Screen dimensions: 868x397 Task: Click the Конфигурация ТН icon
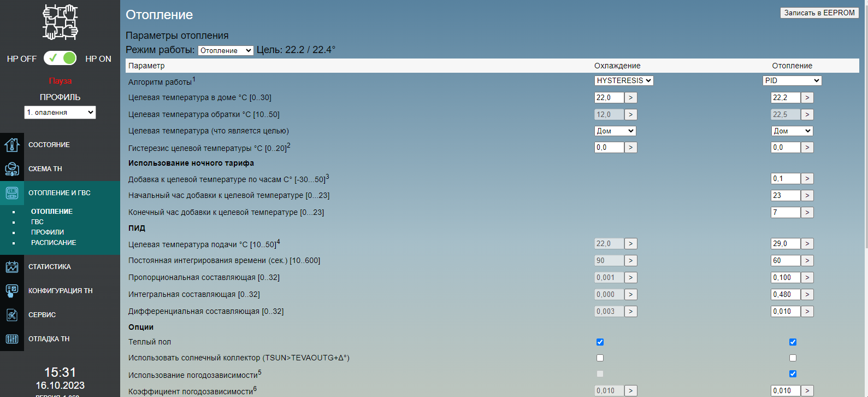pyautogui.click(x=12, y=291)
